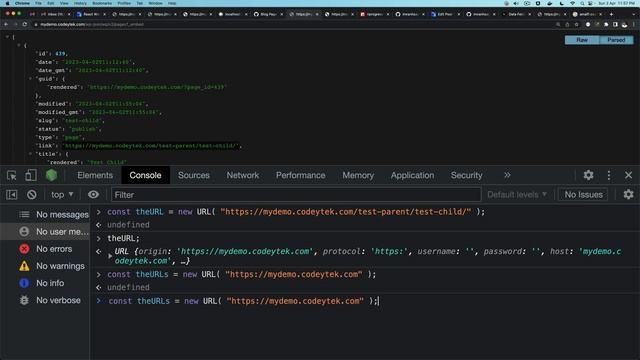Toggle the device toolbar icon

[x=31, y=176]
